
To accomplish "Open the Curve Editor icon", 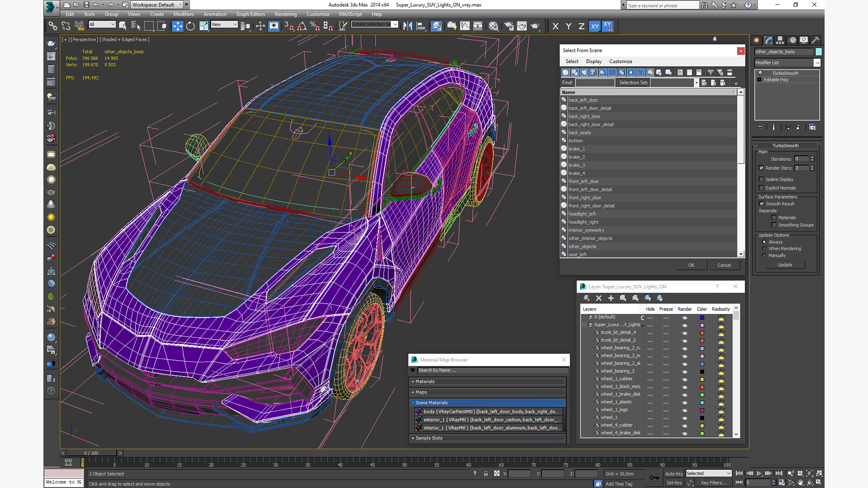I will pos(465,26).
